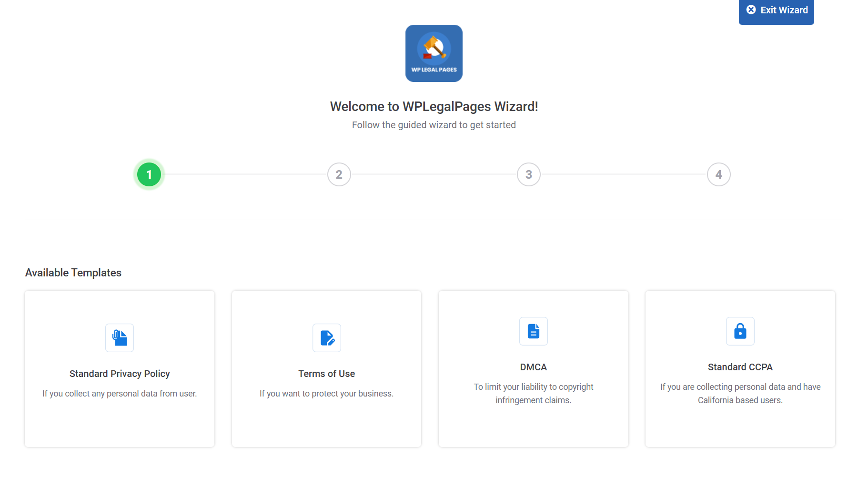The height and width of the screenshot is (478, 868).
Task: Choose the DMCA template title
Action: [534, 367]
